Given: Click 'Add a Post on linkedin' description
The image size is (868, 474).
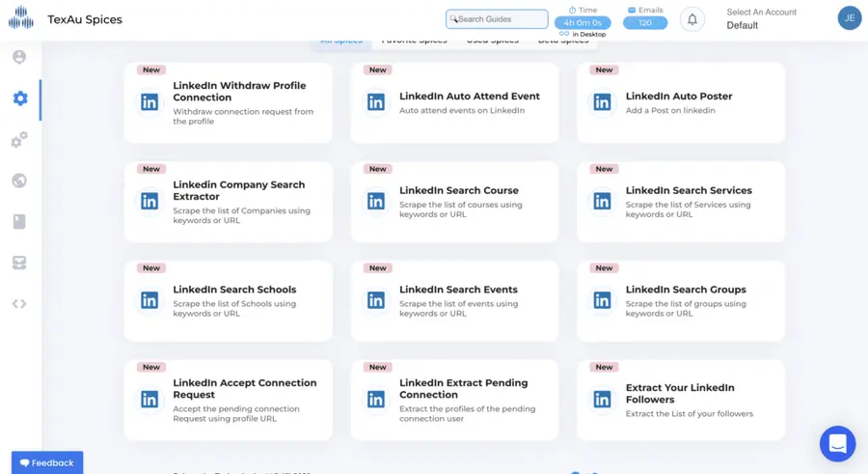Looking at the screenshot, I should point(670,110).
